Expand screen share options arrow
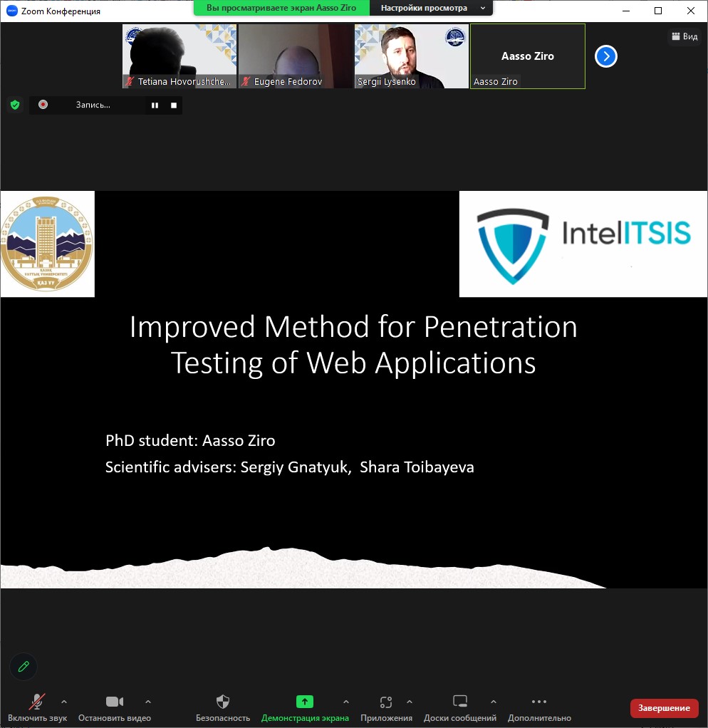The height and width of the screenshot is (728, 708). (x=346, y=702)
